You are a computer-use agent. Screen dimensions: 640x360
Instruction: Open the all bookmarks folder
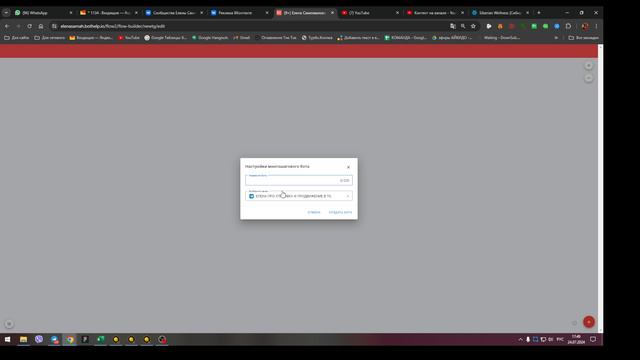(584, 38)
